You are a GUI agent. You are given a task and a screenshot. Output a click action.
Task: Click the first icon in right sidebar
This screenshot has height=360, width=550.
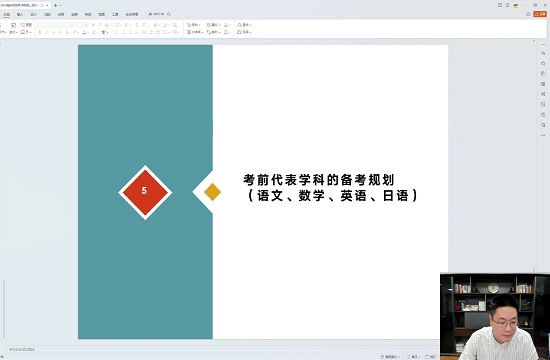pos(543,53)
